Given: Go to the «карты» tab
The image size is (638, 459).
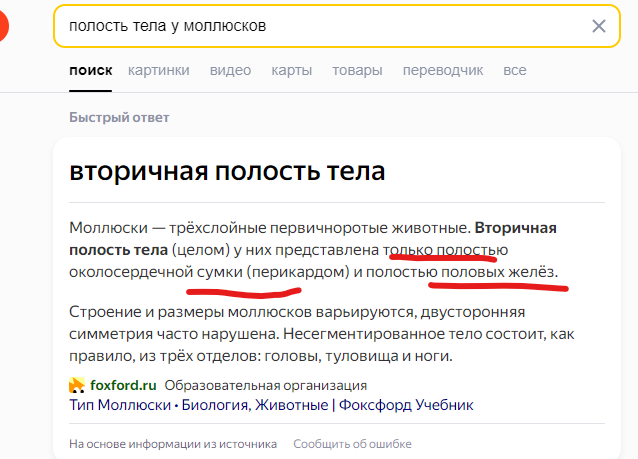Looking at the screenshot, I should click(x=291, y=71).
